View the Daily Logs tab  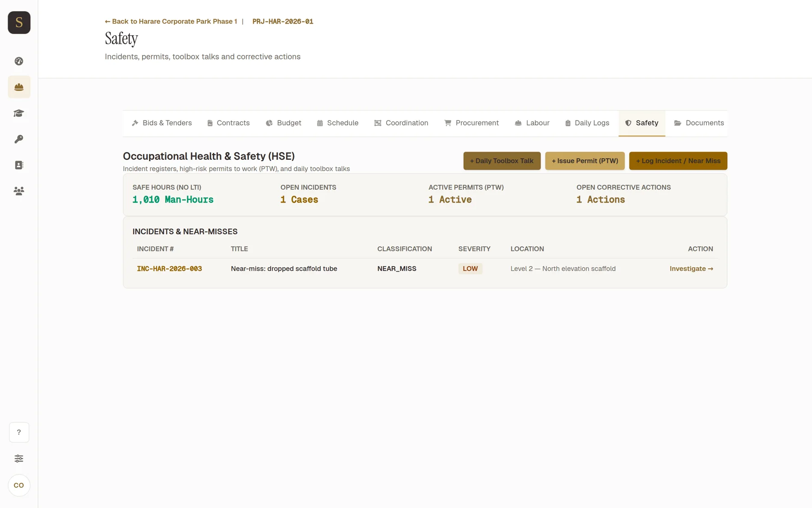coord(587,123)
